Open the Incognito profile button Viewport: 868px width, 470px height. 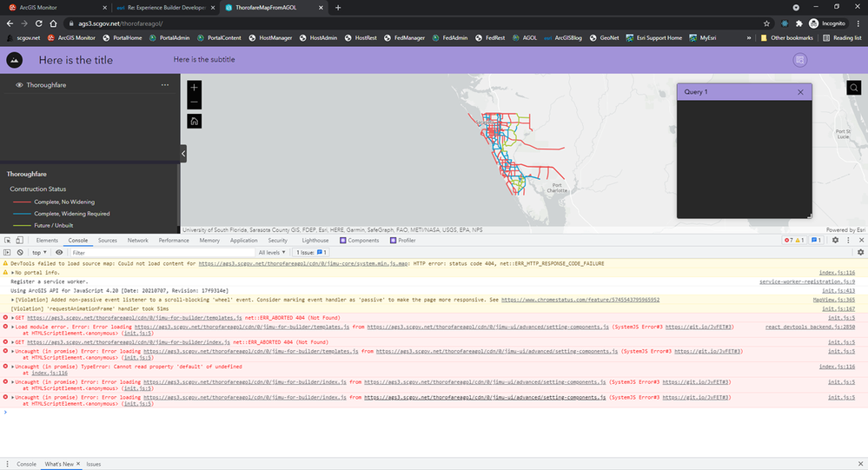tap(828, 23)
